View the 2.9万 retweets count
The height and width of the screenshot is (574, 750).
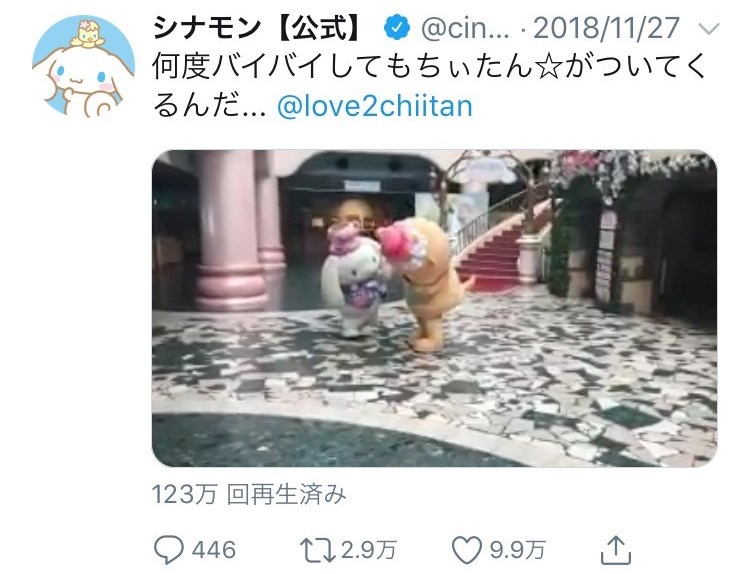click(x=368, y=550)
